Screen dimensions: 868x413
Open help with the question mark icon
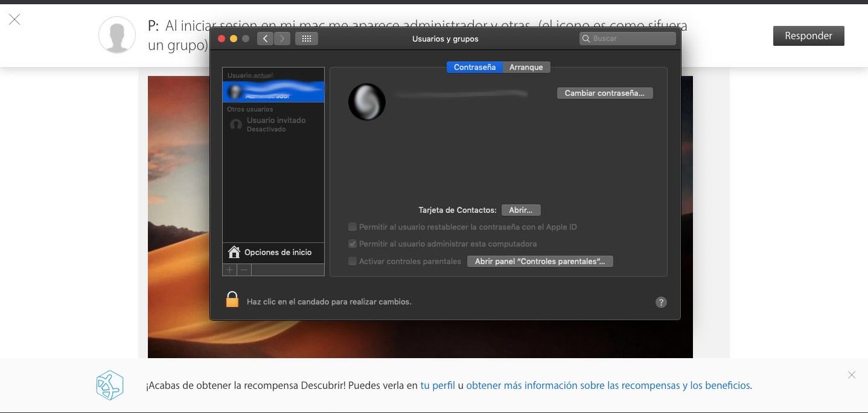point(661,303)
